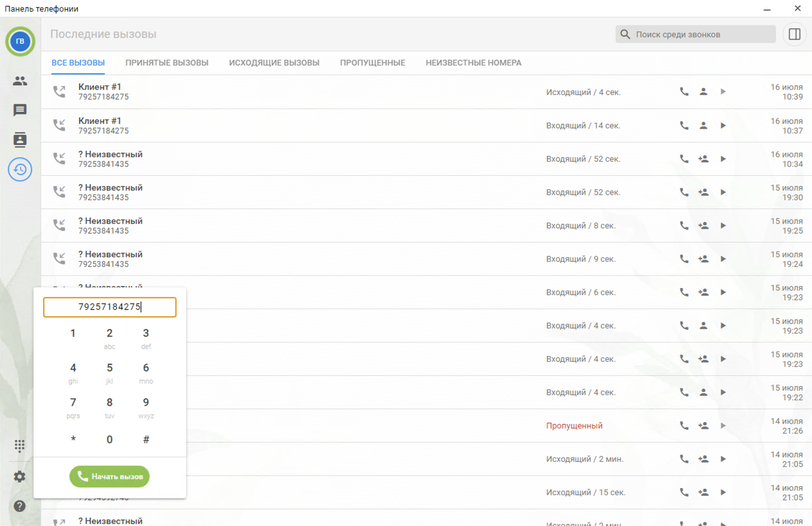The image size is (812, 526).
Task: Click the Поиск среди звонков search field
Action: coord(700,34)
